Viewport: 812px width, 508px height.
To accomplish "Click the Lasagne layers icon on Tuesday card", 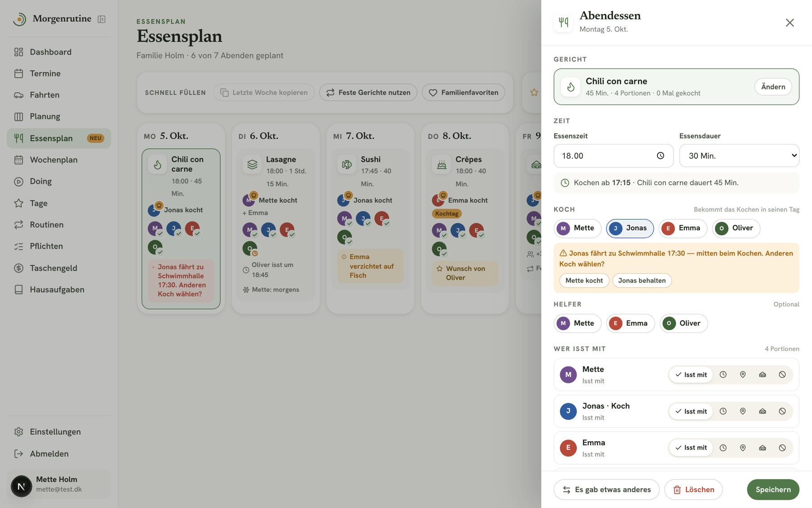I will tap(252, 164).
